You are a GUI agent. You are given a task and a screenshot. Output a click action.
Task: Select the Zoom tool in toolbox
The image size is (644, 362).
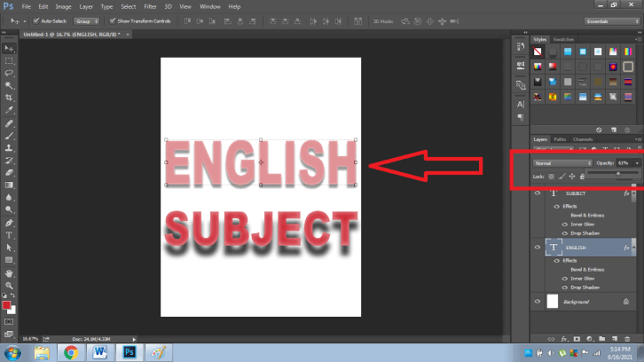click(9, 285)
